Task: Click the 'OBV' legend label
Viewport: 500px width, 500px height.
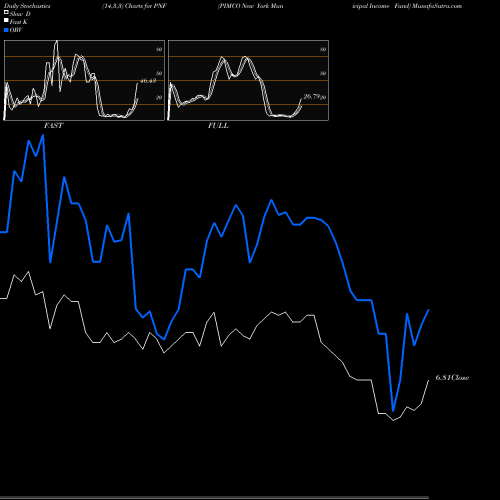Action: pos(16,30)
